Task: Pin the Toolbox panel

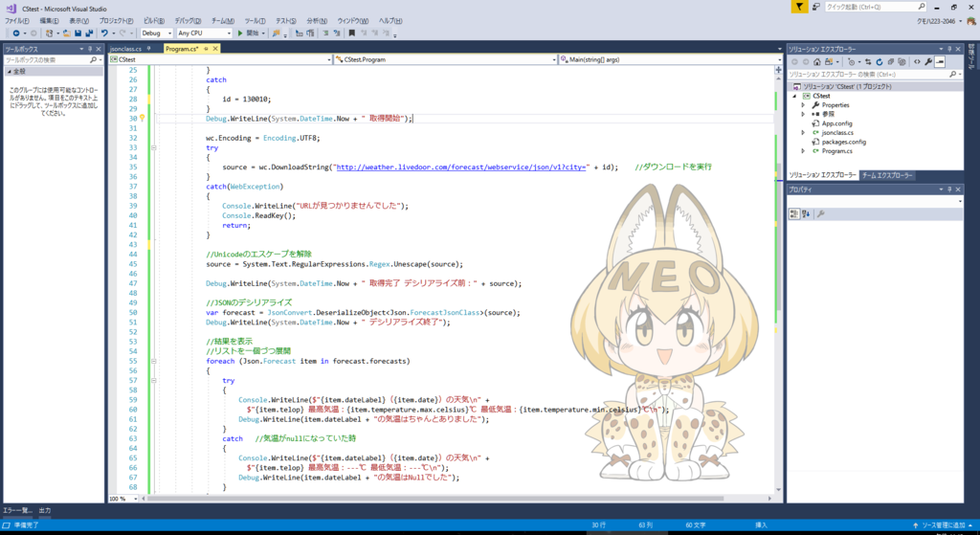Action: tap(89, 49)
